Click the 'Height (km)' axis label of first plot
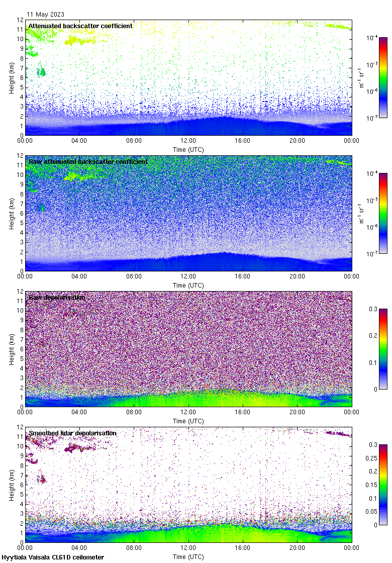392x563 pixels. click(x=12, y=77)
